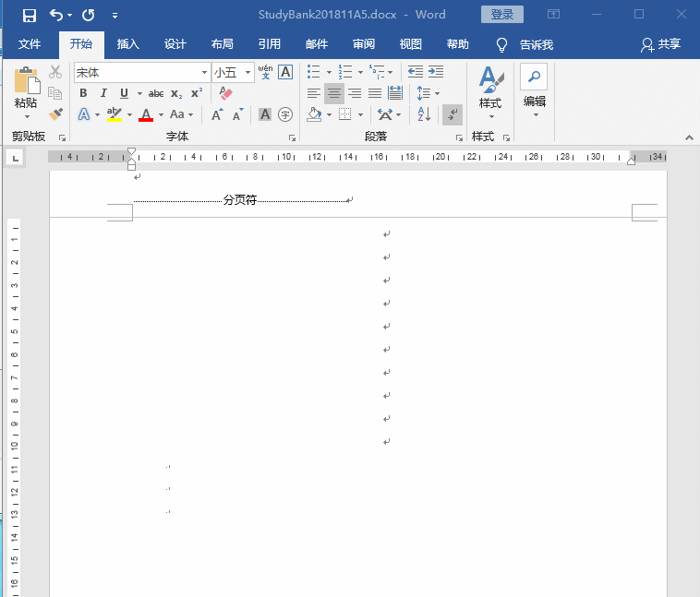The height and width of the screenshot is (597, 700).
Task: Apply multilevel list
Action: click(377, 72)
